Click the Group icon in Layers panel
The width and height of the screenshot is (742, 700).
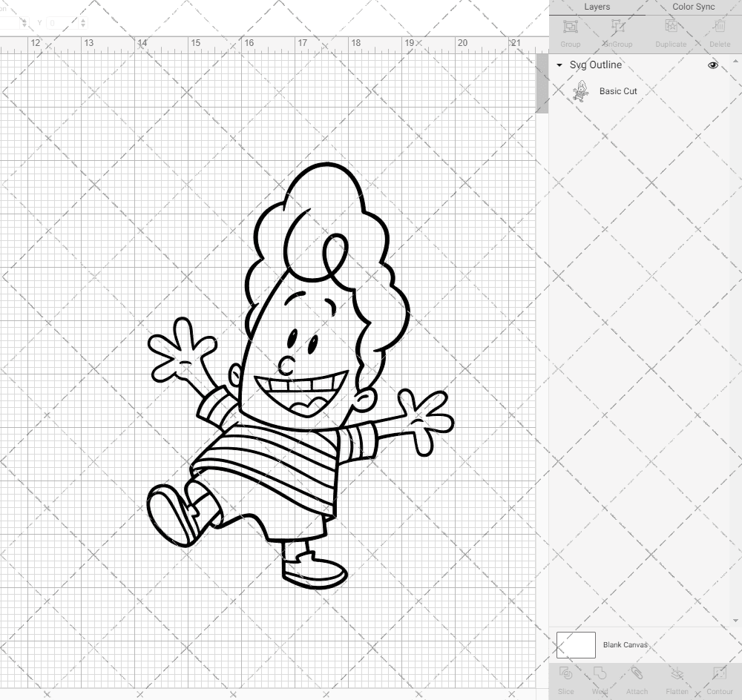[x=570, y=32]
